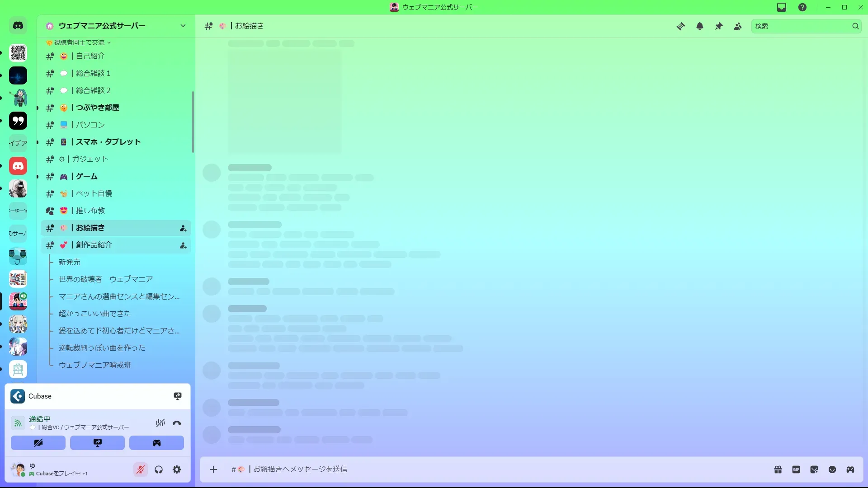Click the notification bell icon
Image resolution: width=868 pixels, height=488 pixels.
pyautogui.click(x=700, y=26)
